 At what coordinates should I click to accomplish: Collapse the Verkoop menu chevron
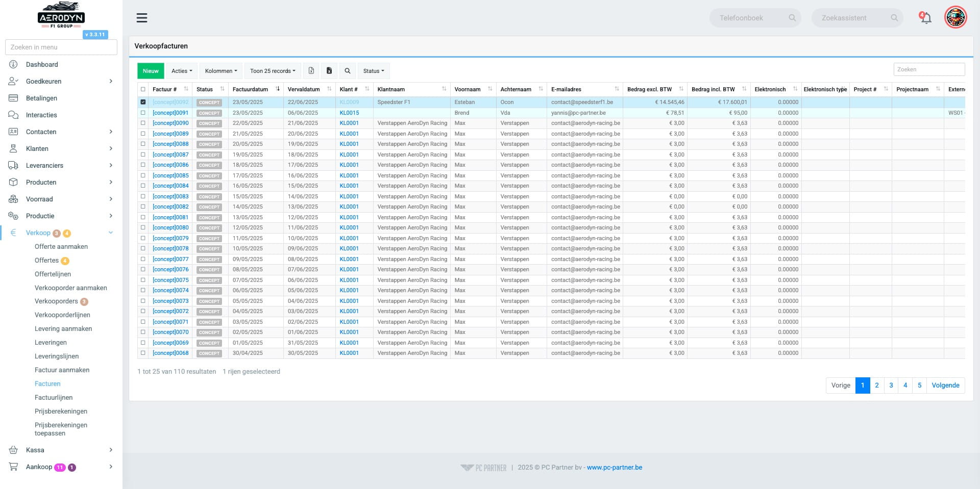111,233
